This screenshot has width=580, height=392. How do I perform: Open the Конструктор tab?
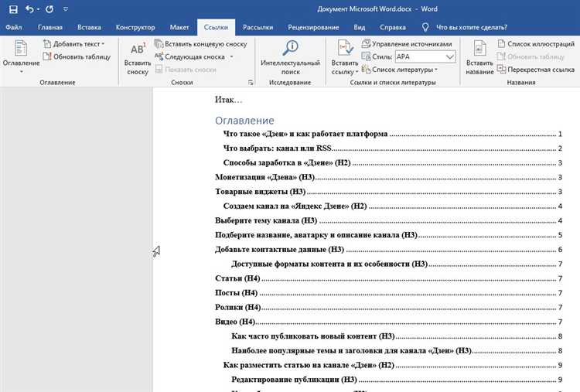tap(135, 27)
